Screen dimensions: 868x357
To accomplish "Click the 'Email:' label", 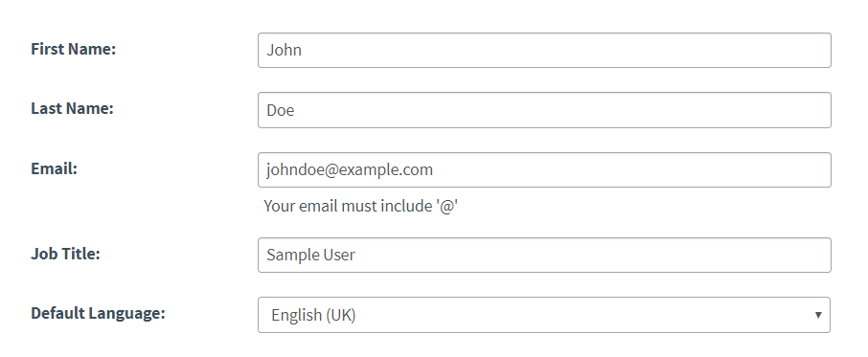I will (x=55, y=168).
